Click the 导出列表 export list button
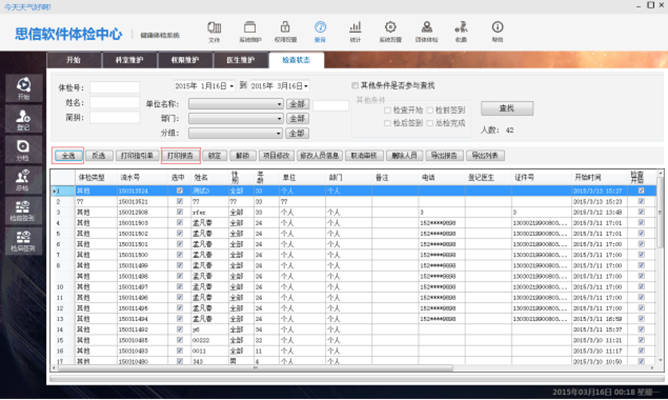Viewport: 668px width, 400px height. click(x=485, y=156)
